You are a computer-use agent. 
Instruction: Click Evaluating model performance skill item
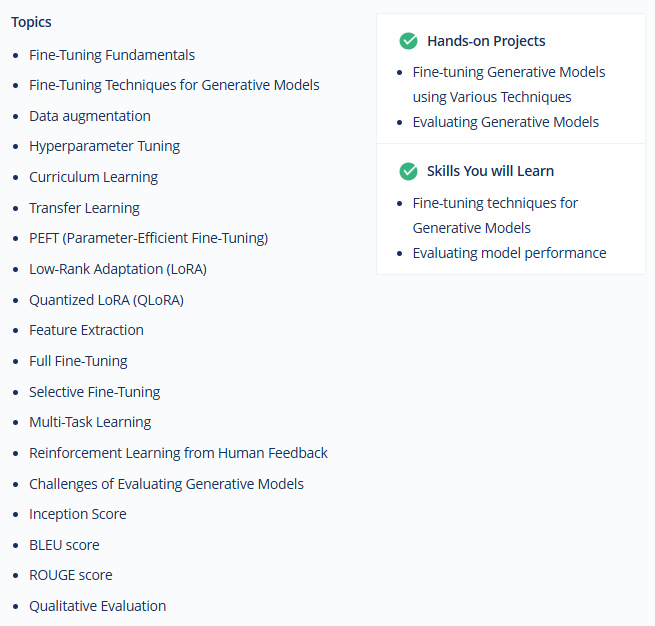510,253
